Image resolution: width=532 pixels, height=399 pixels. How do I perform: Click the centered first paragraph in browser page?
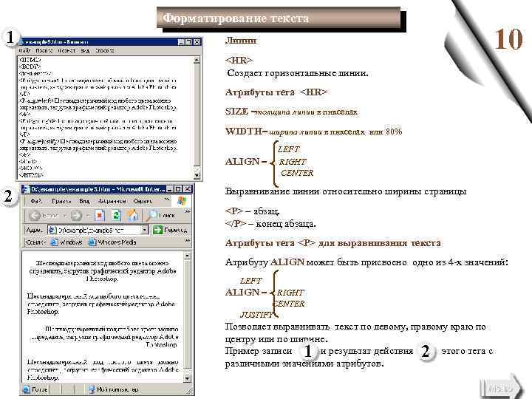102,270
